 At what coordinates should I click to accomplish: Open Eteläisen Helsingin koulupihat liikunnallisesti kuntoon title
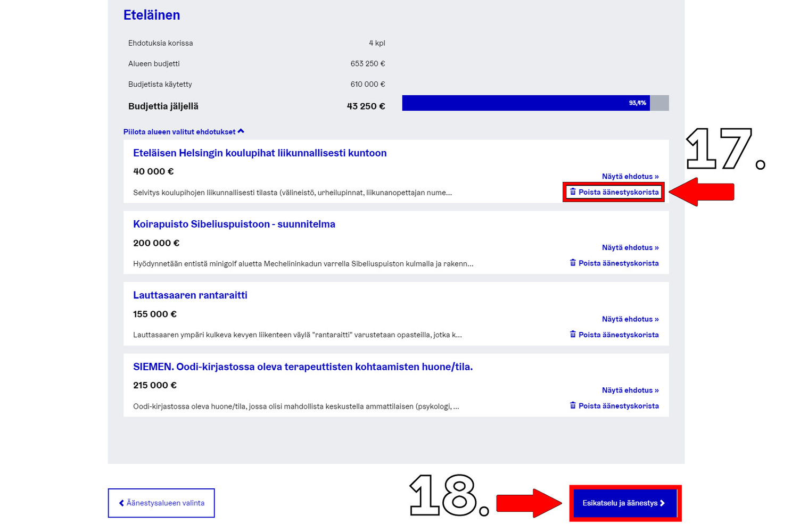[x=260, y=153]
